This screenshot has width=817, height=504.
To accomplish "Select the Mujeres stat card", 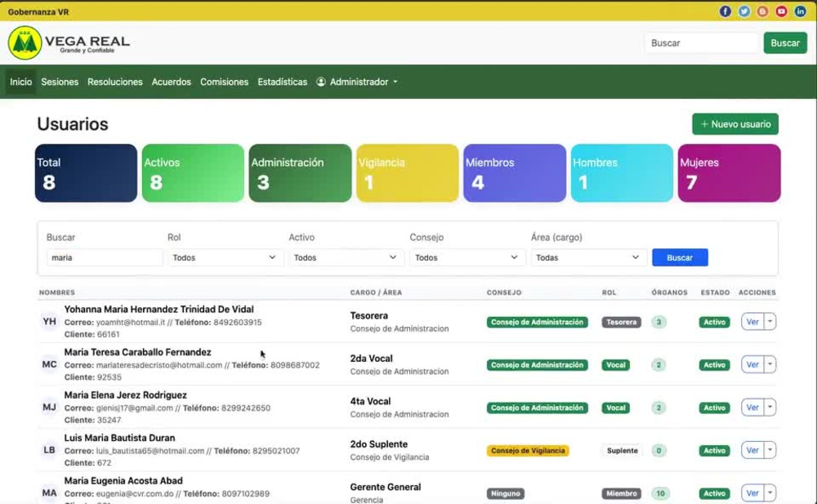I will click(x=730, y=173).
